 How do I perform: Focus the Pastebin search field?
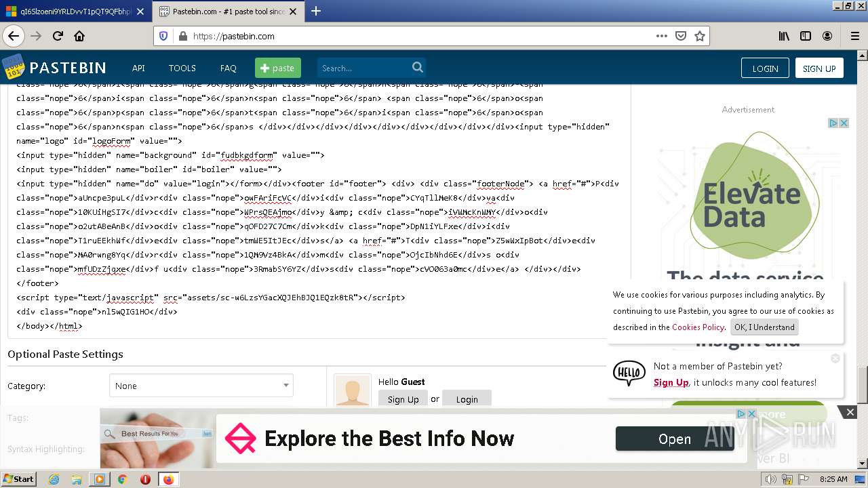click(364, 68)
